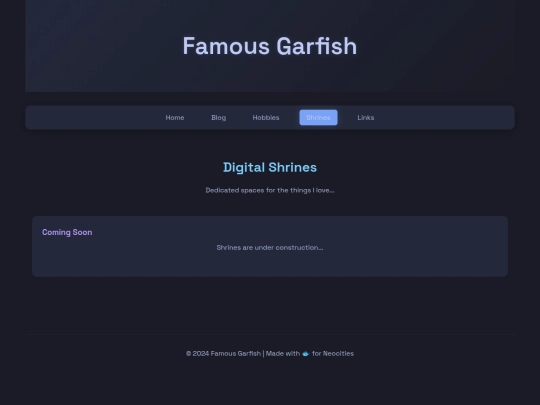Select the highlighted Shrines tab
540x405 pixels.
(x=319, y=118)
